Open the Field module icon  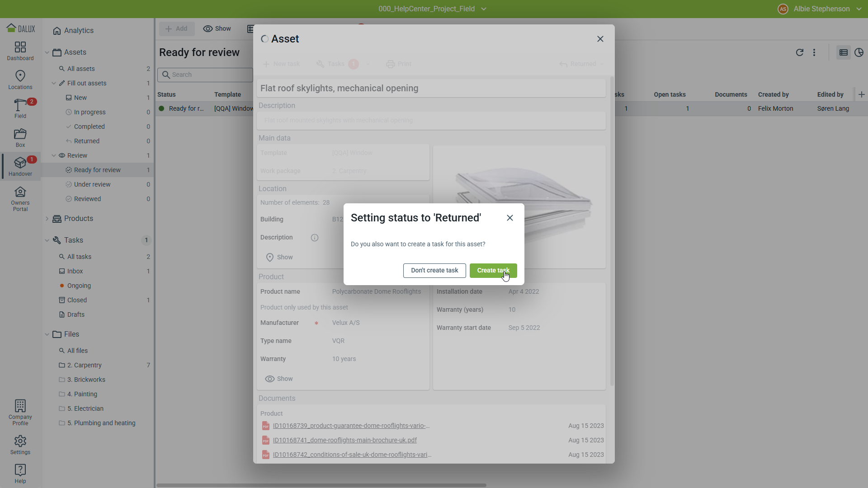(x=20, y=108)
